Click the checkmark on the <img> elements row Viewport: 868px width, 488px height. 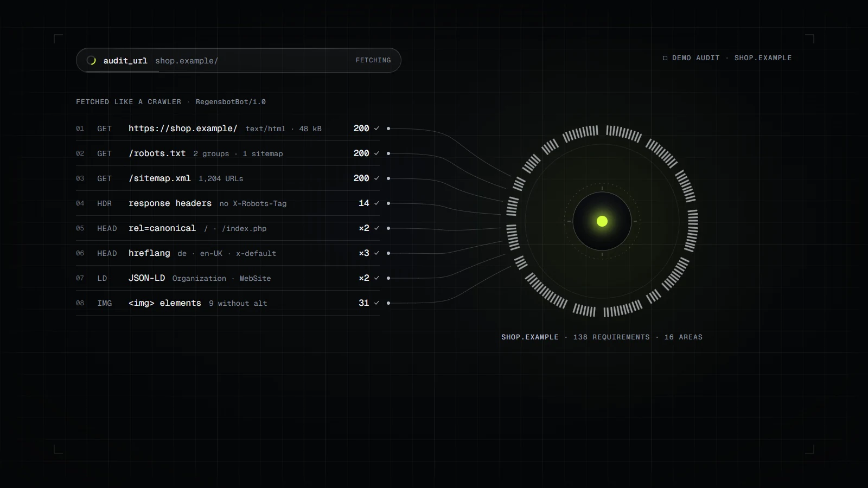(376, 303)
